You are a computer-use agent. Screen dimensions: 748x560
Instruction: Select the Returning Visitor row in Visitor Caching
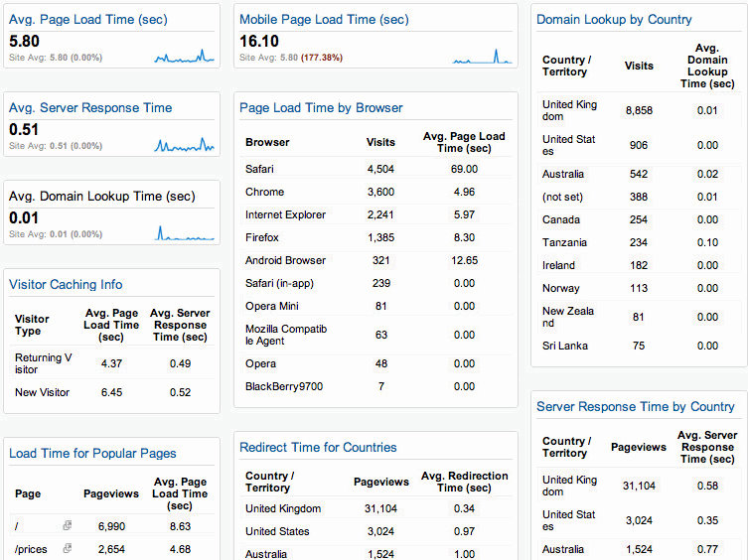pyautogui.click(x=111, y=363)
